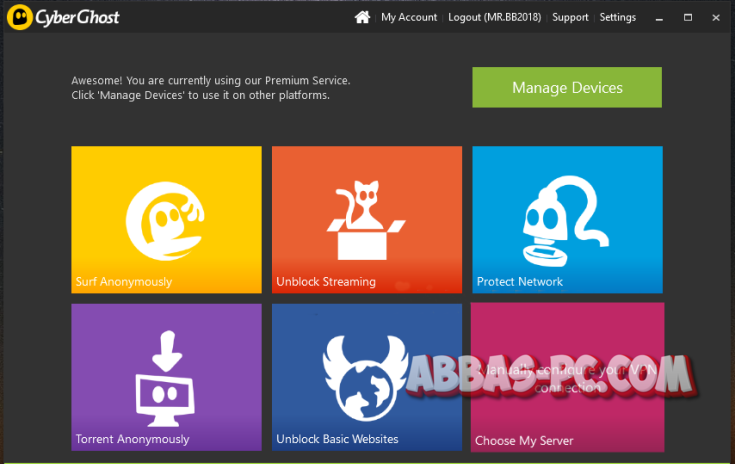Click the 'Manage Devices' instruction line

pos(201,95)
